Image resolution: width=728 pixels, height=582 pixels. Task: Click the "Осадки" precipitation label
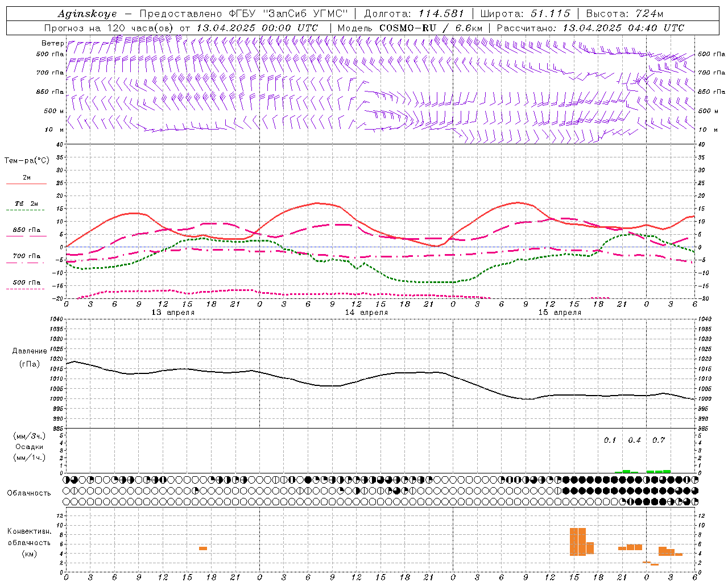point(30,447)
